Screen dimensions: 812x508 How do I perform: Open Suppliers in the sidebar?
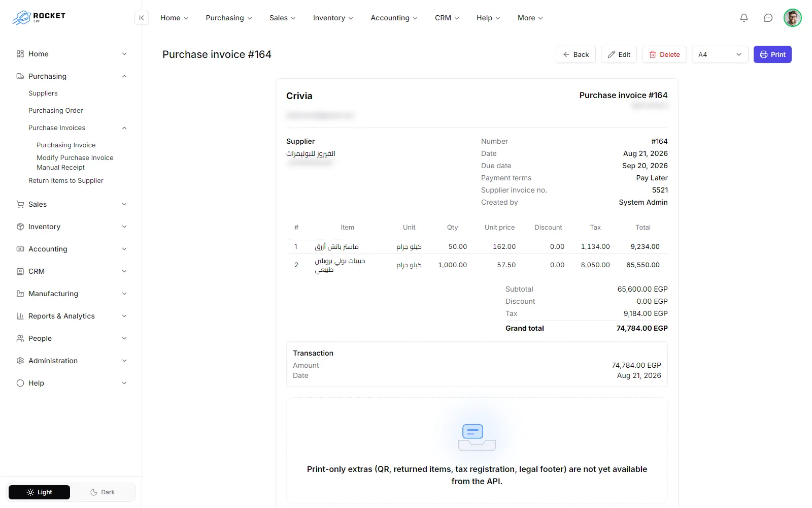click(43, 93)
